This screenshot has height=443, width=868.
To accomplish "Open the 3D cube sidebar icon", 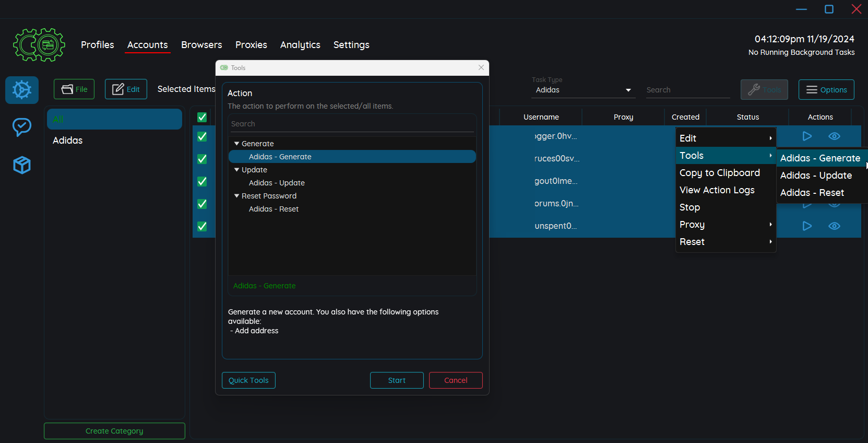I will [22, 165].
